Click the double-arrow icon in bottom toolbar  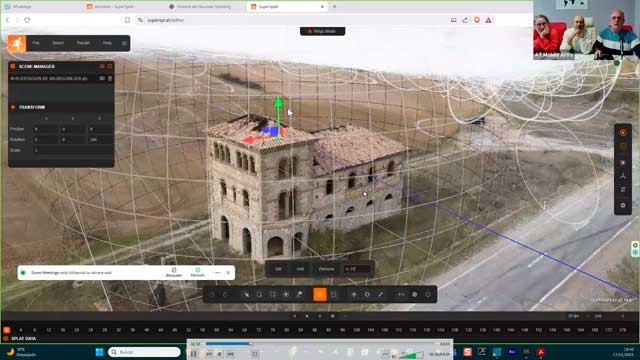point(401,294)
